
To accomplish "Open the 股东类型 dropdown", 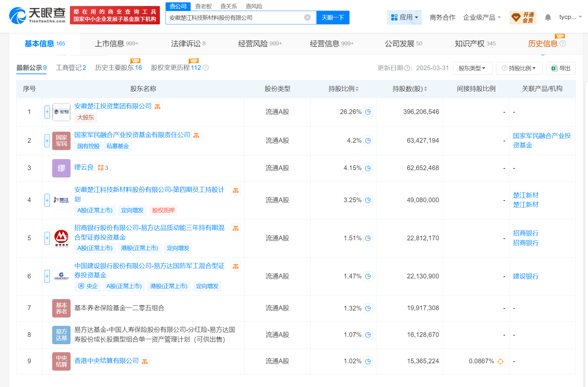I will point(472,68).
